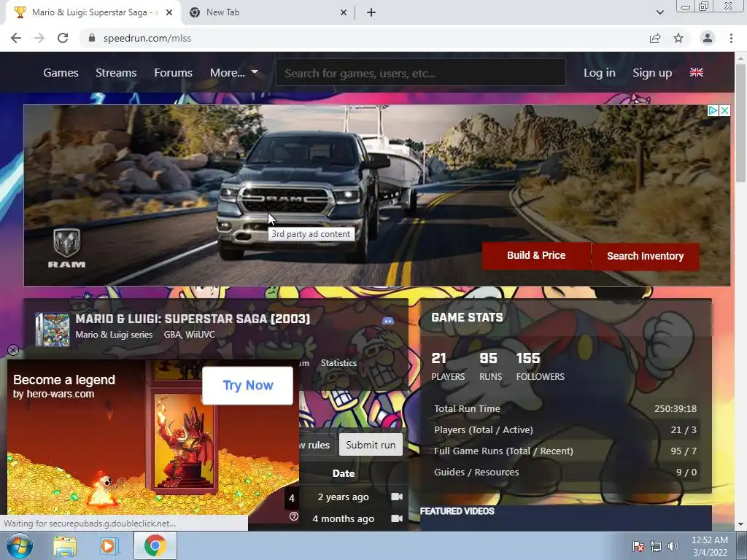747x560 pixels.
Task: Open video icon for 4 months ago run
Action: click(397, 518)
